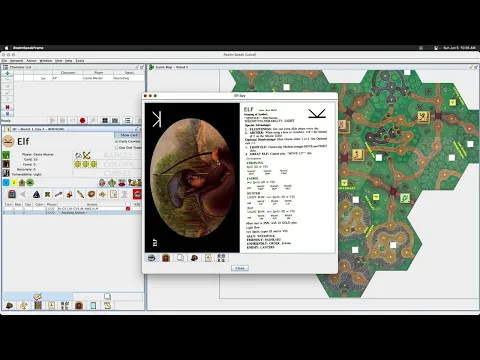Click the camera toolbar icon
The image size is (480, 360).
(115, 120)
